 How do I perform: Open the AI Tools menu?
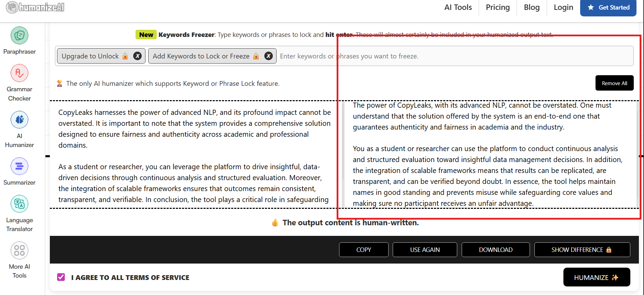[x=458, y=8]
